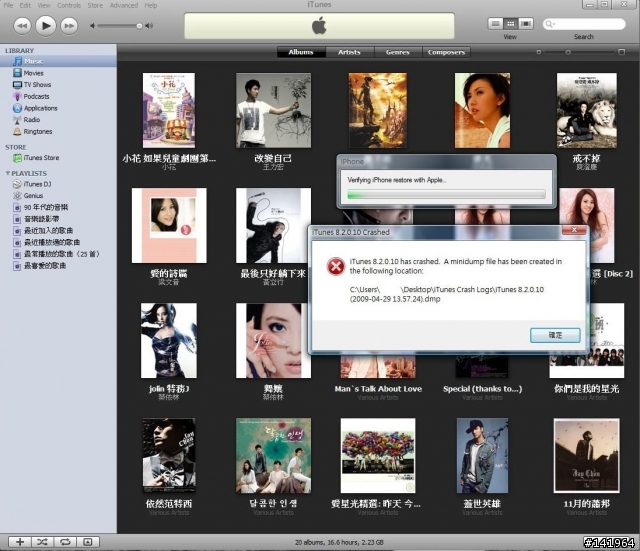Open the iTunes Store
Screen dimensions: 640x551
pyautogui.click(x=58, y=158)
